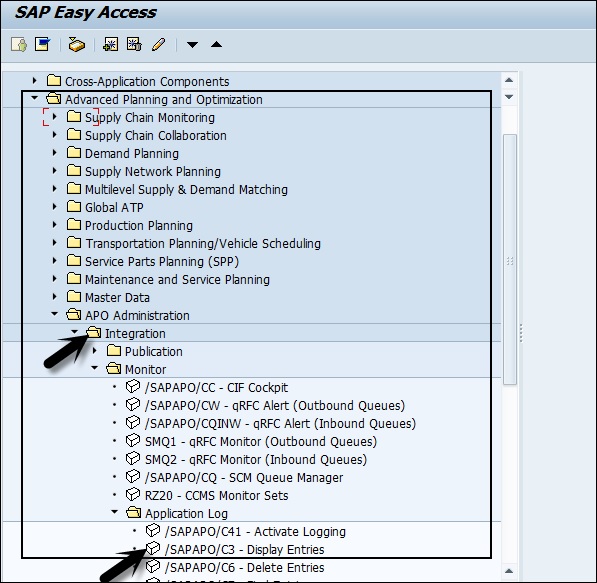The width and height of the screenshot is (597, 583).
Task: Expand the Cross-Application Components folder
Action: 35,80
